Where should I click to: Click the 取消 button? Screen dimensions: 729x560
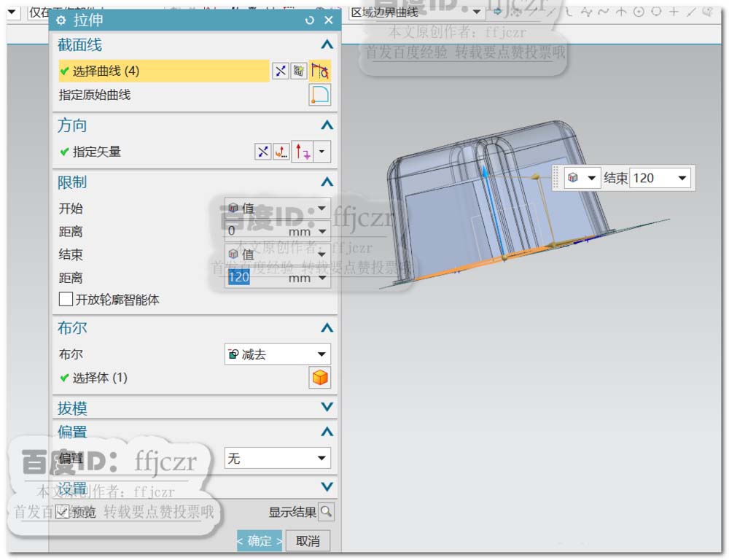point(308,541)
